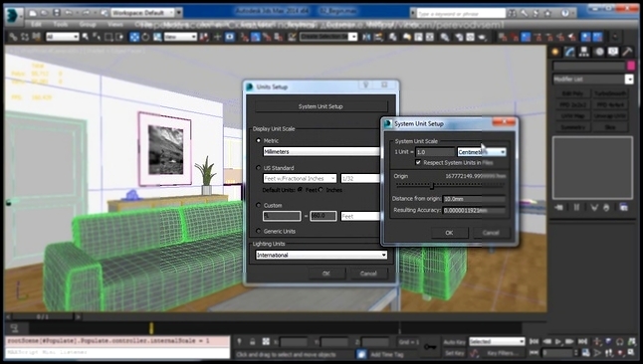This screenshot has width=643, height=364.
Task: Click the Help question mark icon in title bar
Action: pyautogui.click(x=565, y=13)
